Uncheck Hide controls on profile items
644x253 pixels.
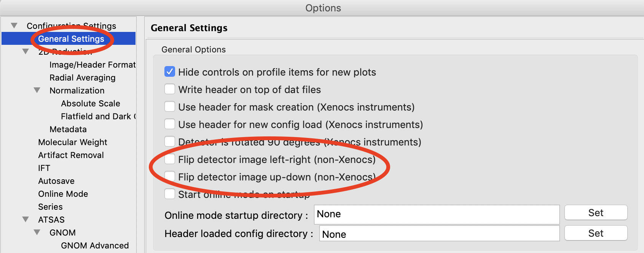pyautogui.click(x=170, y=72)
